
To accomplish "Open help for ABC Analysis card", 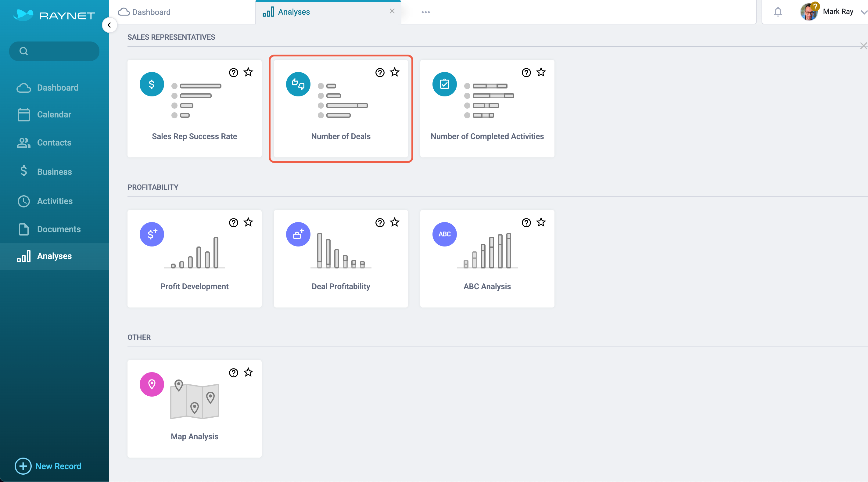I will 526,222.
